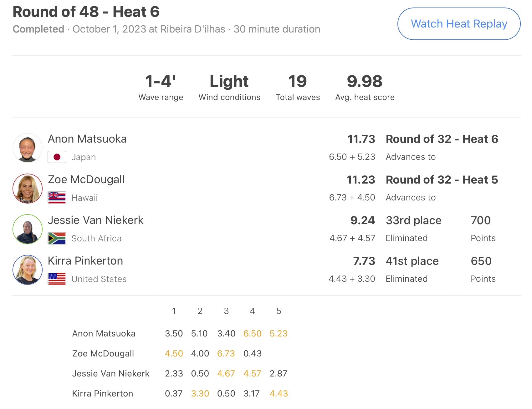Click the Watch Heat Replay button
Image resolution: width=532 pixels, height=409 pixels.
[459, 24]
